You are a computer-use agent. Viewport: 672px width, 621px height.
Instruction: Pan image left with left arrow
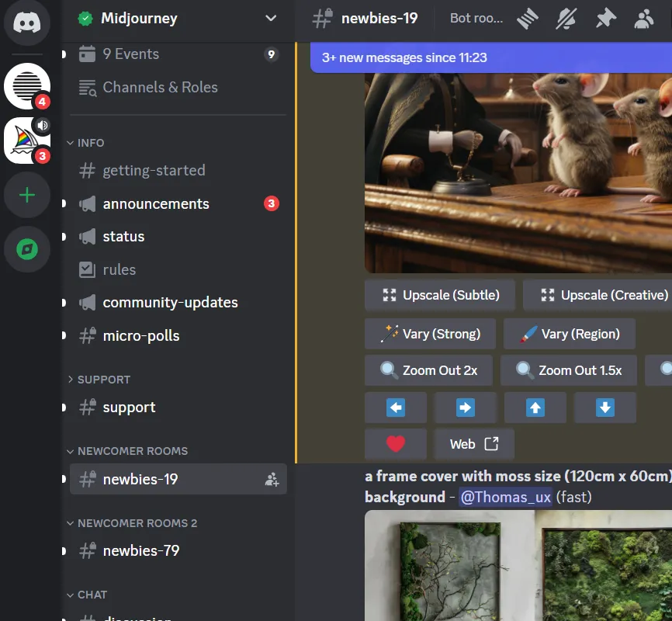(x=396, y=408)
